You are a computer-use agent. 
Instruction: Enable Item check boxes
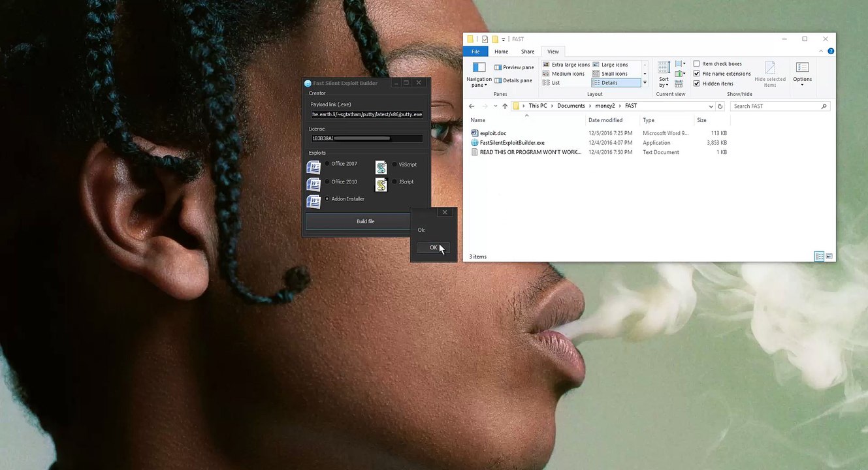click(696, 64)
